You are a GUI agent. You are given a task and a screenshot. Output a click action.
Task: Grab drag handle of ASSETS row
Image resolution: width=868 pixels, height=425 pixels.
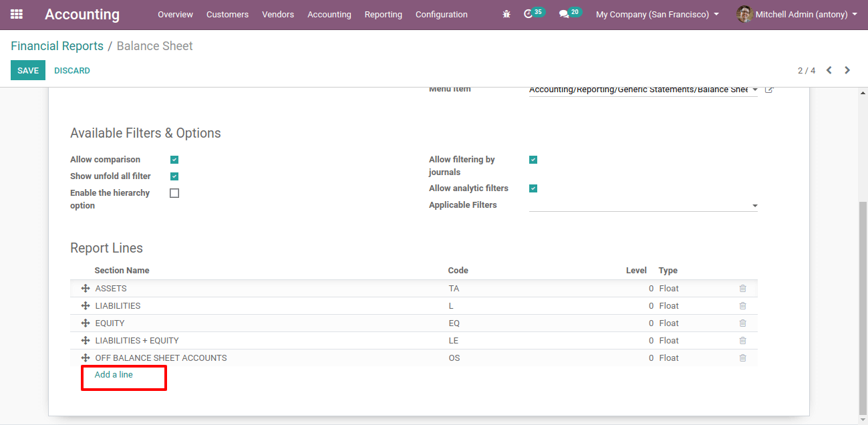point(86,289)
